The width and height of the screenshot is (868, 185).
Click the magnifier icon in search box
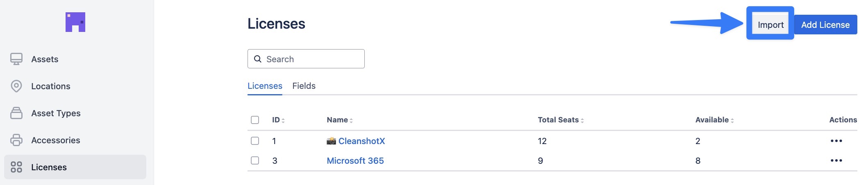pos(258,59)
